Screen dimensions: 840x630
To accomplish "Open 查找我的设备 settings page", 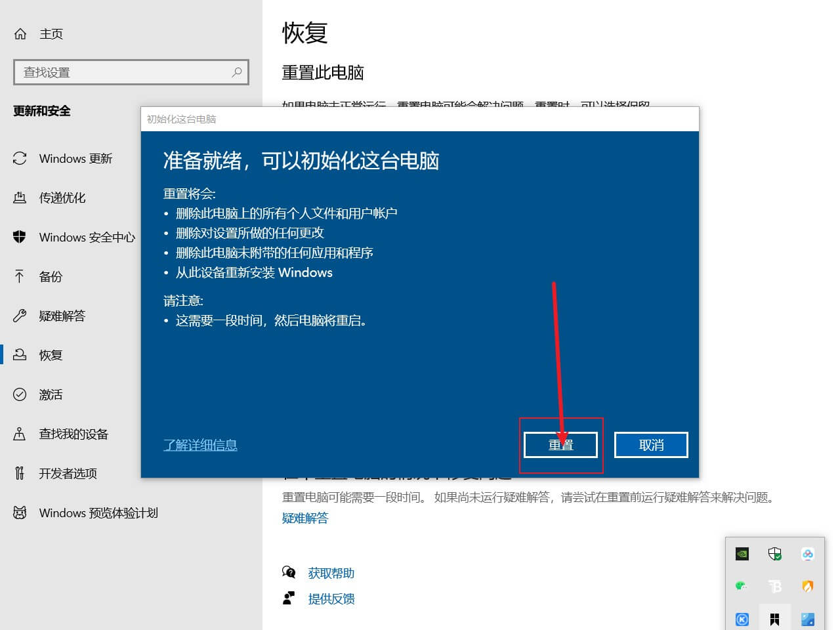I will click(73, 434).
